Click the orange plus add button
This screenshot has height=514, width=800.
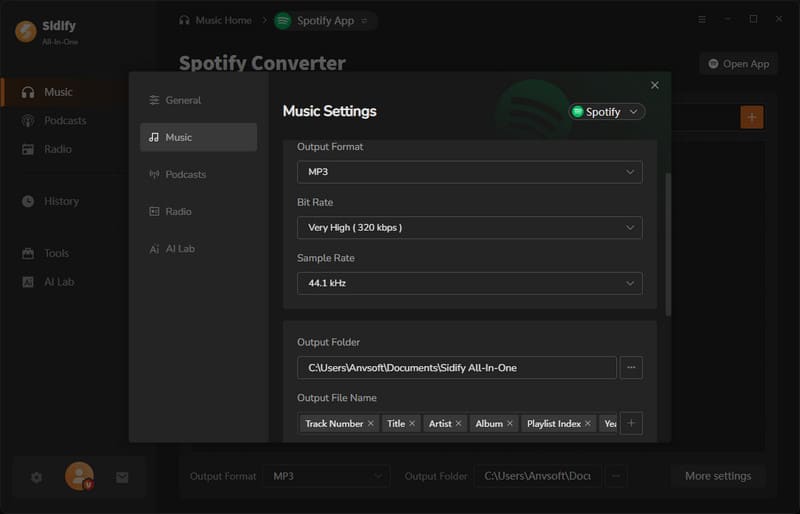coord(752,117)
